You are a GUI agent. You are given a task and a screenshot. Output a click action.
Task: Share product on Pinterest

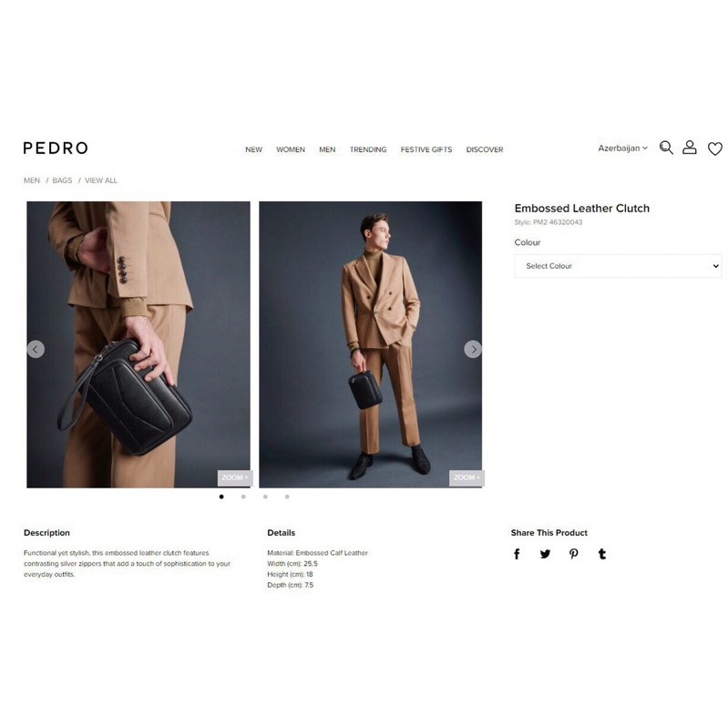(x=574, y=554)
